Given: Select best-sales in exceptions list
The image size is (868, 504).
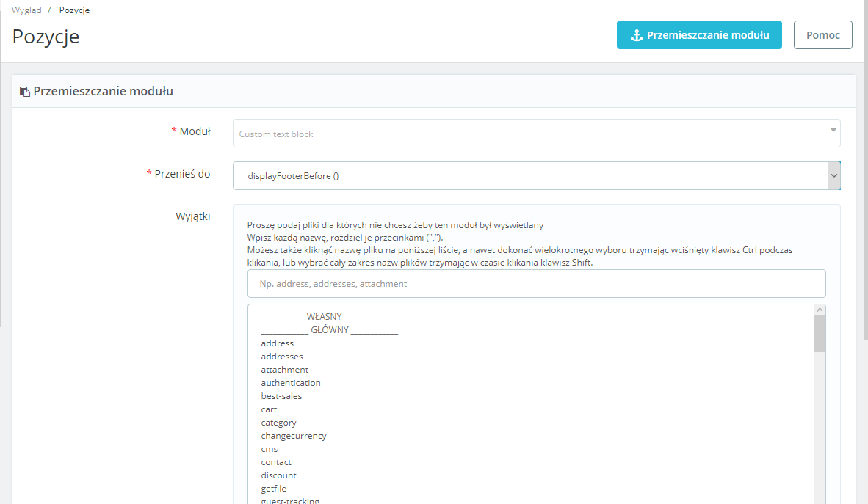Looking at the screenshot, I should pos(281,396).
